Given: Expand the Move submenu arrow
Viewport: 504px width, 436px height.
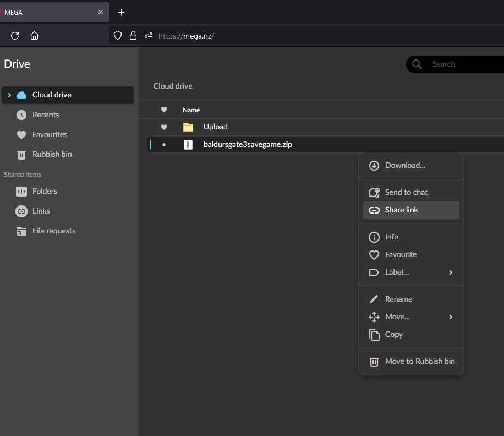Looking at the screenshot, I should tap(451, 317).
